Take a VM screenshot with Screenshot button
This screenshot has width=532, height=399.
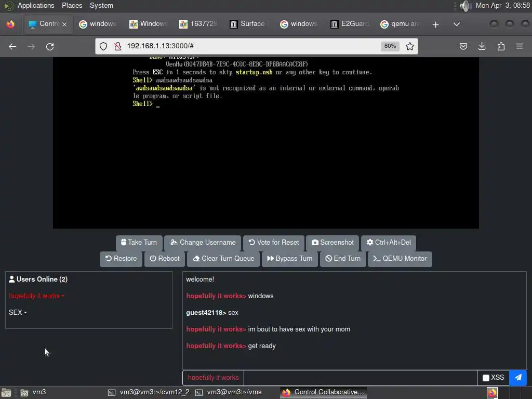[332, 243]
